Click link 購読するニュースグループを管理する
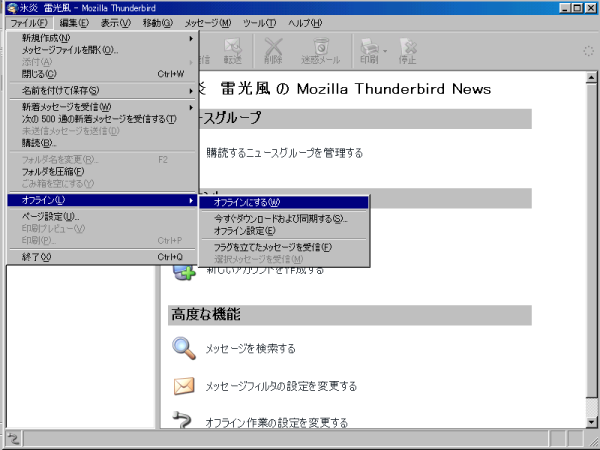Viewport: 600px width, 450px height. [x=284, y=153]
